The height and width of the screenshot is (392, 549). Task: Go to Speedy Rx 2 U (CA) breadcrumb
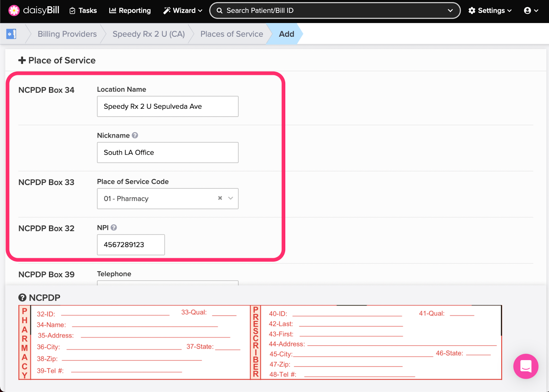coord(149,34)
